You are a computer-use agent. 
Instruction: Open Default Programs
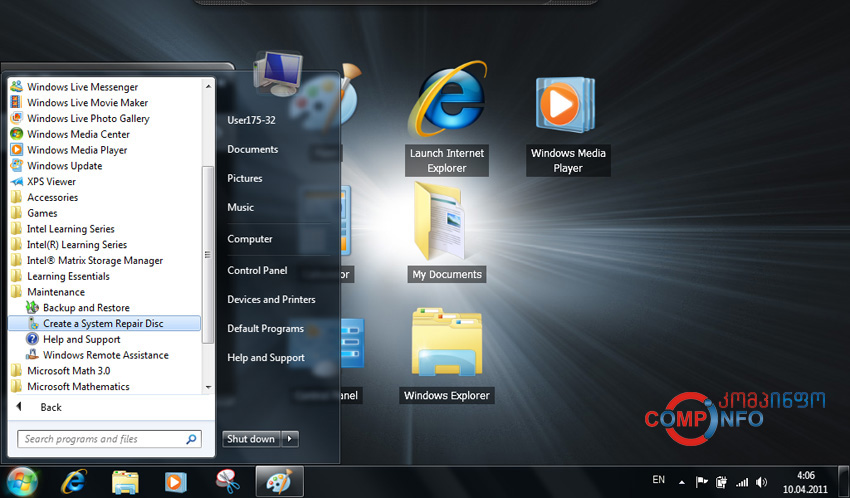tap(266, 328)
